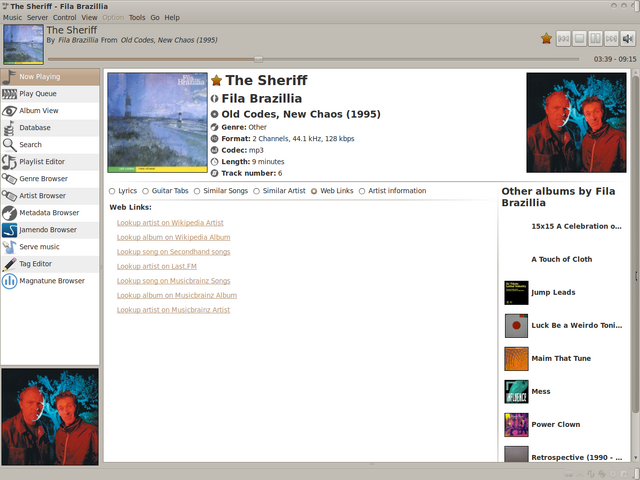Open the Metadata Browser
The image size is (640, 480).
coord(50,213)
